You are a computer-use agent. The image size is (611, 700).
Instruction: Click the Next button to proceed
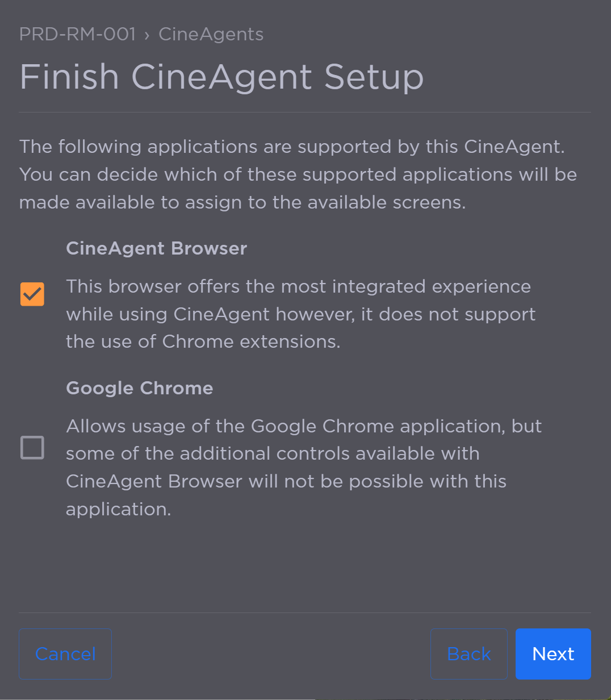tap(553, 653)
